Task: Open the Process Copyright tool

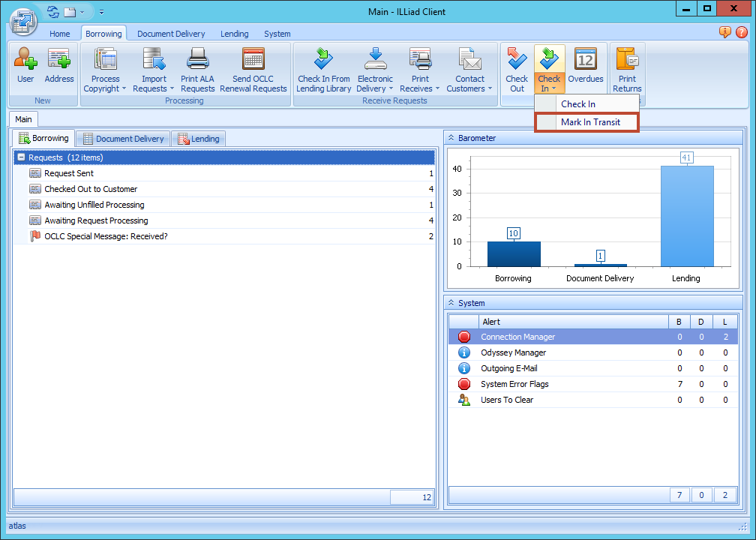Action: (x=104, y=69)
